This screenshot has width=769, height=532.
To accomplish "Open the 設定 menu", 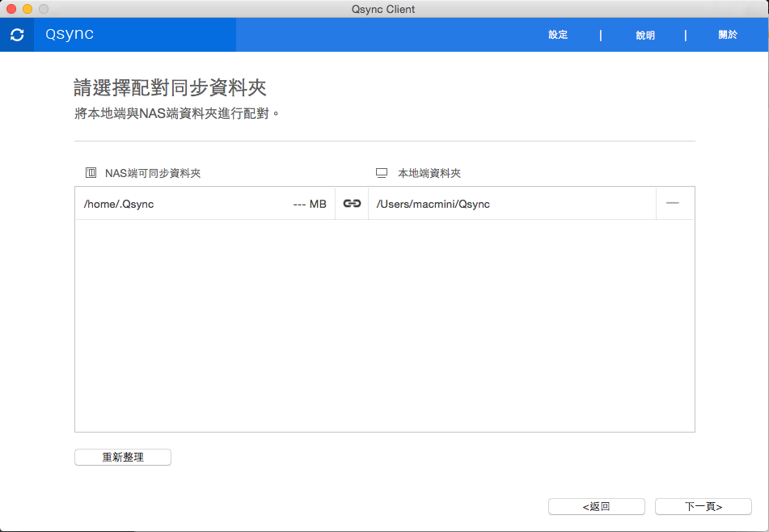I will (558, 35).
